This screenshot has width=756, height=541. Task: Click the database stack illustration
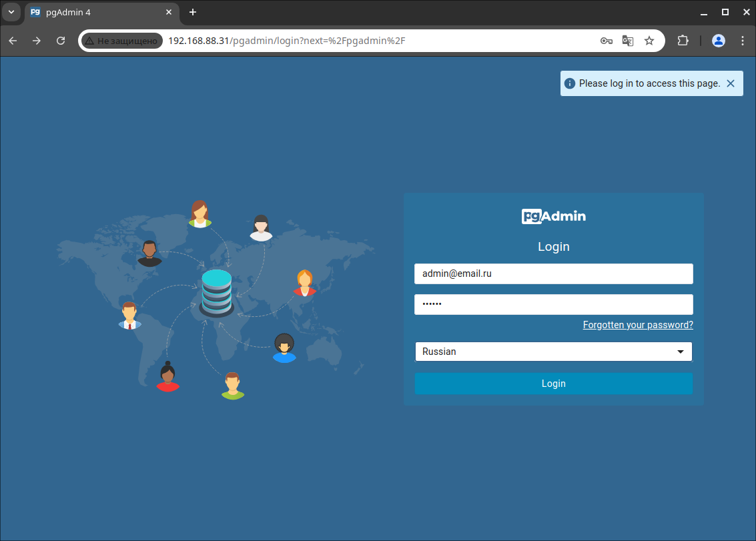coord(216,293)
